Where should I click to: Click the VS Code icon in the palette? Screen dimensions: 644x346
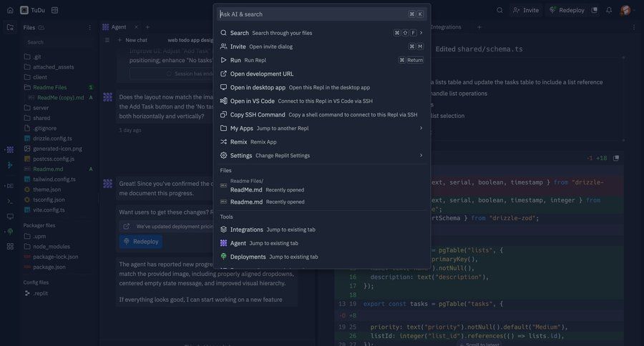223,101
